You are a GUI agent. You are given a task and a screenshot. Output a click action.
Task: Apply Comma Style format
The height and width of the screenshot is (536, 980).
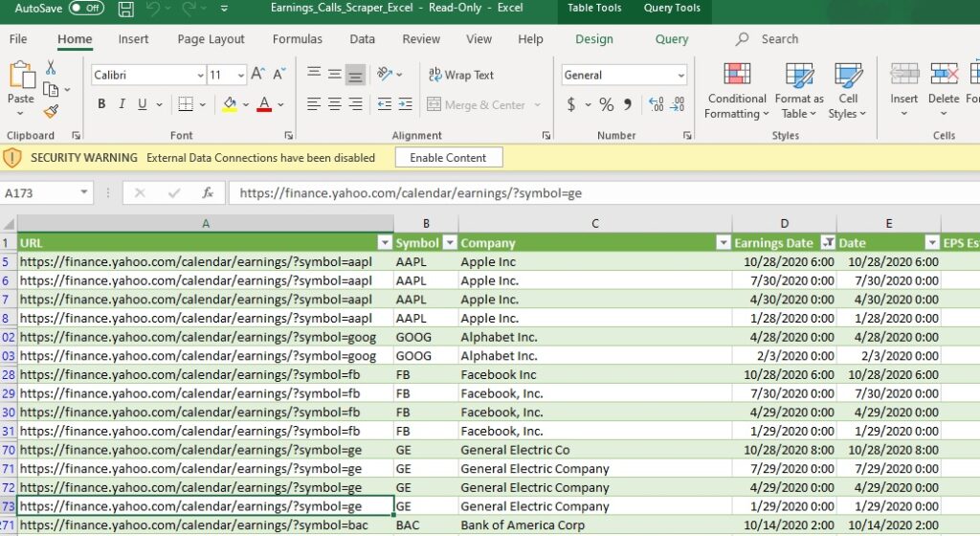point(628,103)
